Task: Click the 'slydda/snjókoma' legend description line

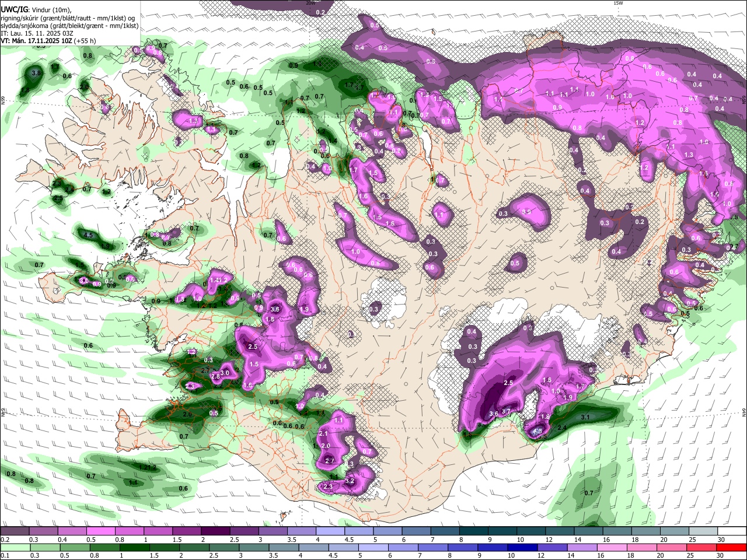Action: (69, 26)
